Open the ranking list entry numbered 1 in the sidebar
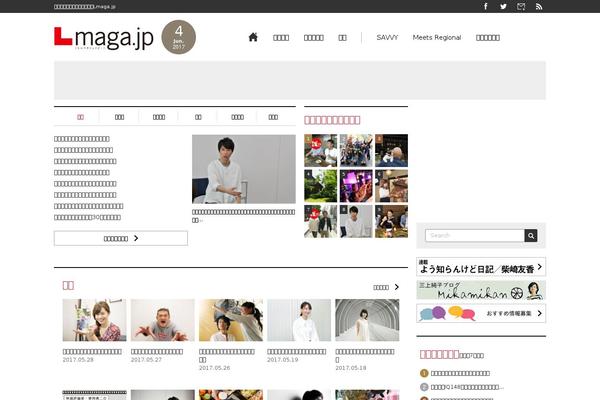 (x=455, y=373)
